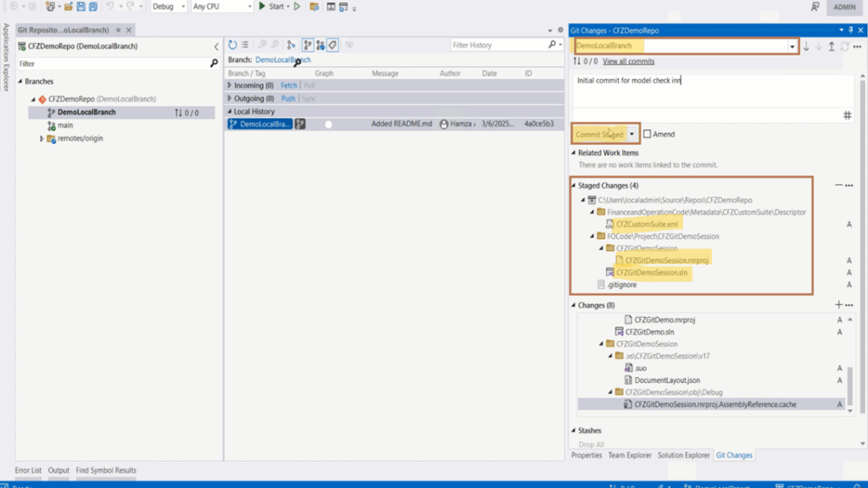This screenshot has width=868, height=488.
Task: Expand the Outgoing (0) section
Action: click(x=230, y=98)
